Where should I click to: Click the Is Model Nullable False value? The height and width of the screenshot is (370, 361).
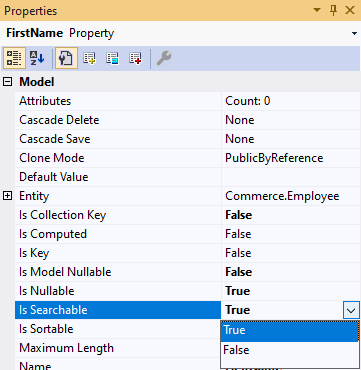click(291, 272)
